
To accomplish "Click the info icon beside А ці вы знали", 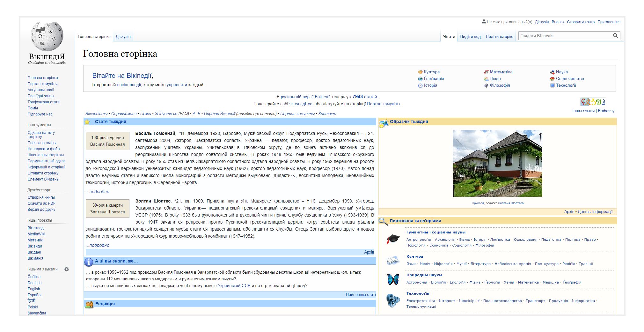I will click(89, 262).
